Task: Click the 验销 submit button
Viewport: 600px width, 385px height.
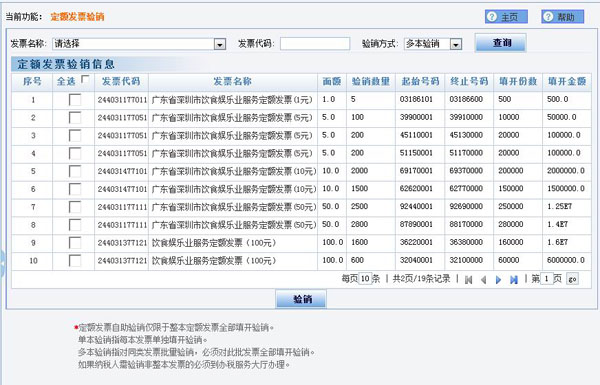Action: (x=301, y=299)
